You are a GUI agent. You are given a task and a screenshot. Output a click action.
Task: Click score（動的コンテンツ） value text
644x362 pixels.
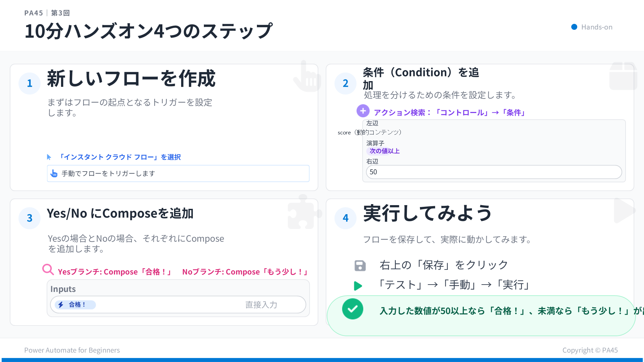point(370,132)
